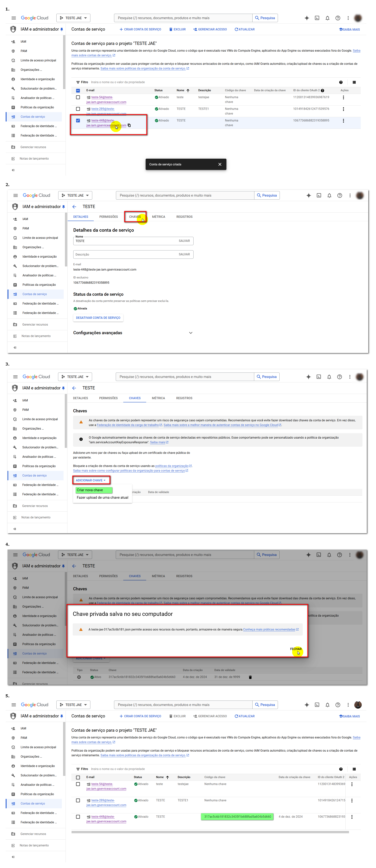Screen dimensions: 376x868
Task: Expand the Configurações avançadas section
Action: point(191,333)
